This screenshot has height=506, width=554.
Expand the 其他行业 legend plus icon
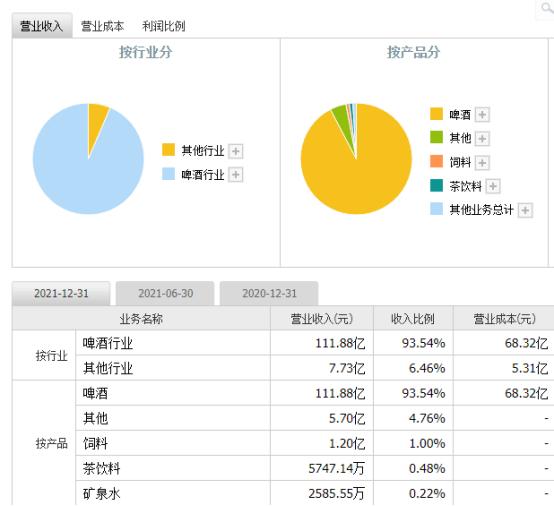(x=236, y=151)
